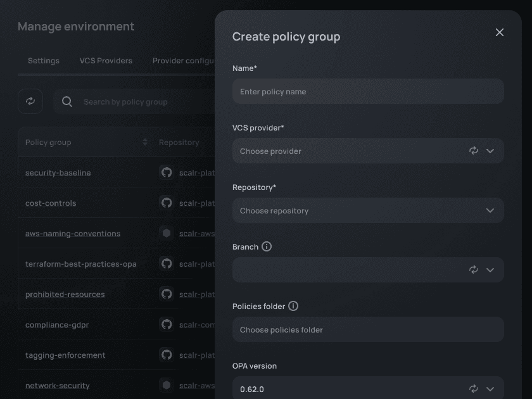Close the Create policy group dialog
532x399 pixels.
(x=500, y=32)
